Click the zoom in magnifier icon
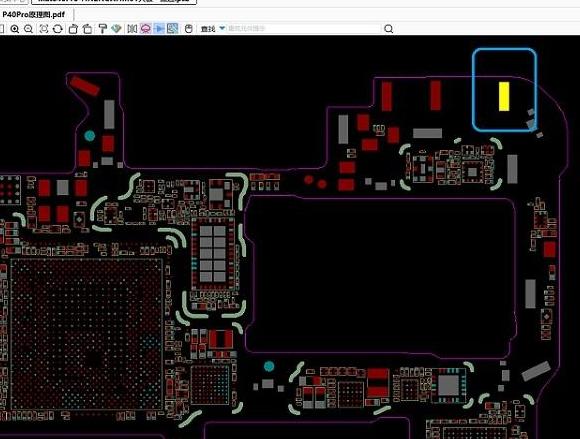 (x=15, y=29)
